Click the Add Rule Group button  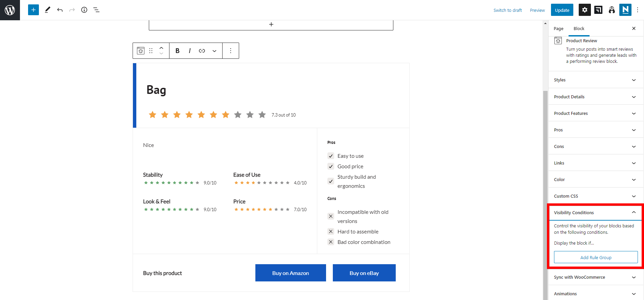tap(596, 257)
